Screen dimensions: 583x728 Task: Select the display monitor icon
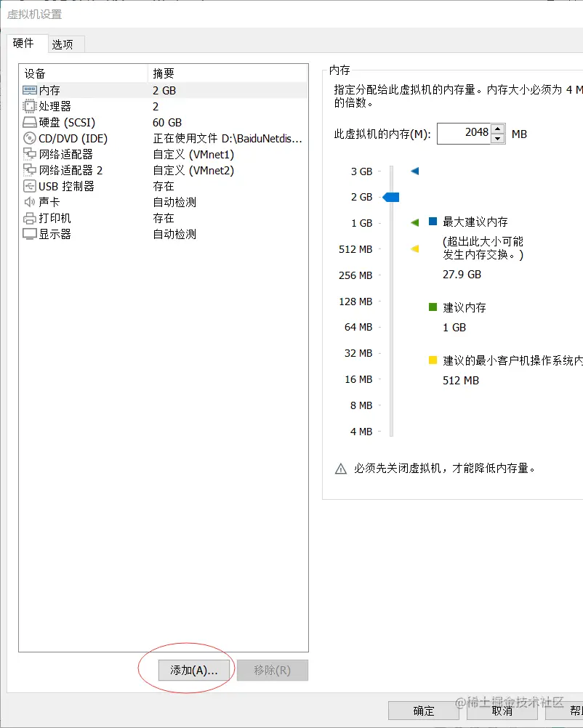pyautogui.click(x=29, y=234)
